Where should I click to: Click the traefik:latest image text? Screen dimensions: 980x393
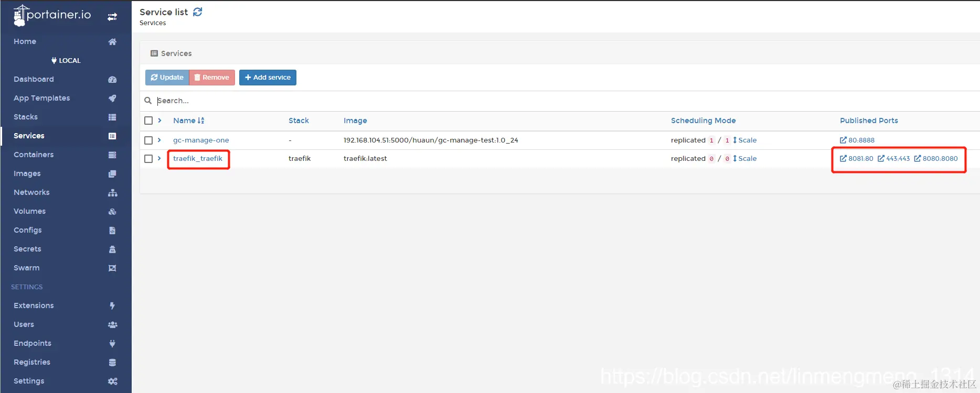click(365, 159)
